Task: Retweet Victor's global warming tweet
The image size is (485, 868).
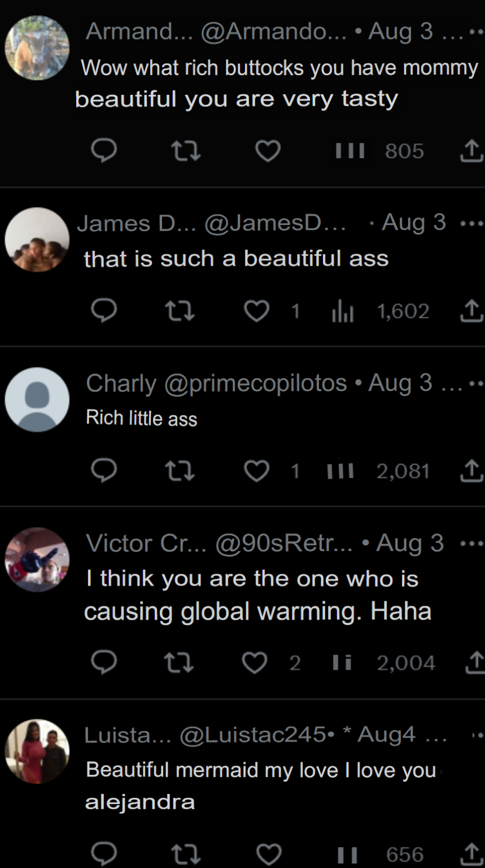Action: (178, 662)
